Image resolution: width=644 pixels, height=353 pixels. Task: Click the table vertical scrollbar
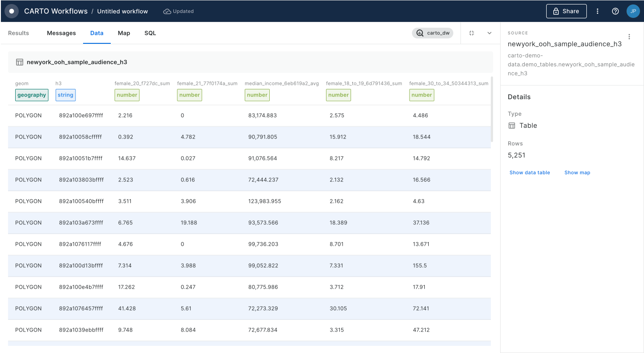(492, 109)
